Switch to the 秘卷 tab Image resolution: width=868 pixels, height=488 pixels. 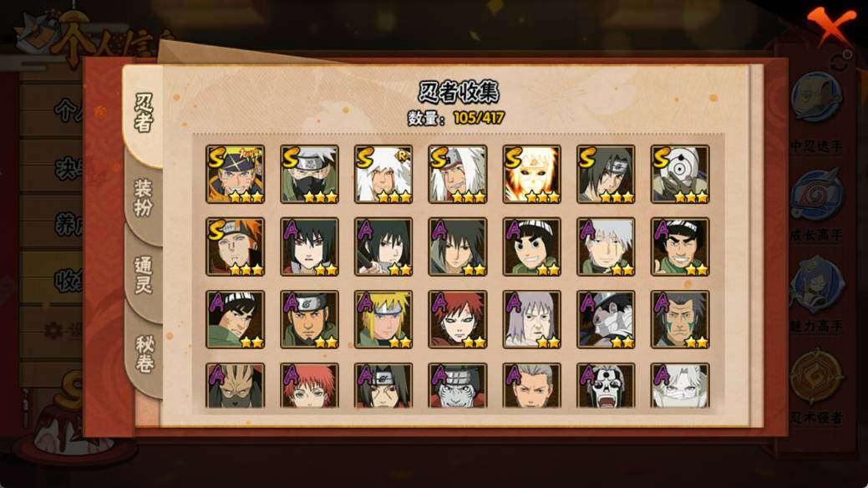[144, 353]
